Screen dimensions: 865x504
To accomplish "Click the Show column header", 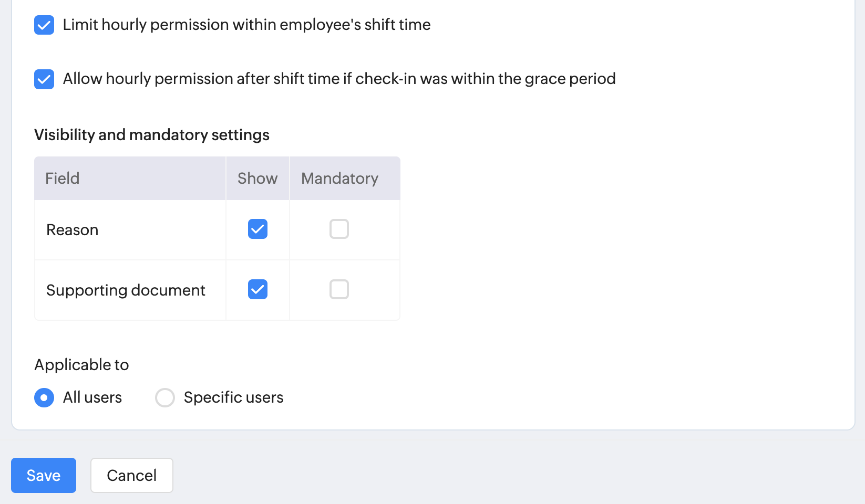I will (258, 178).
